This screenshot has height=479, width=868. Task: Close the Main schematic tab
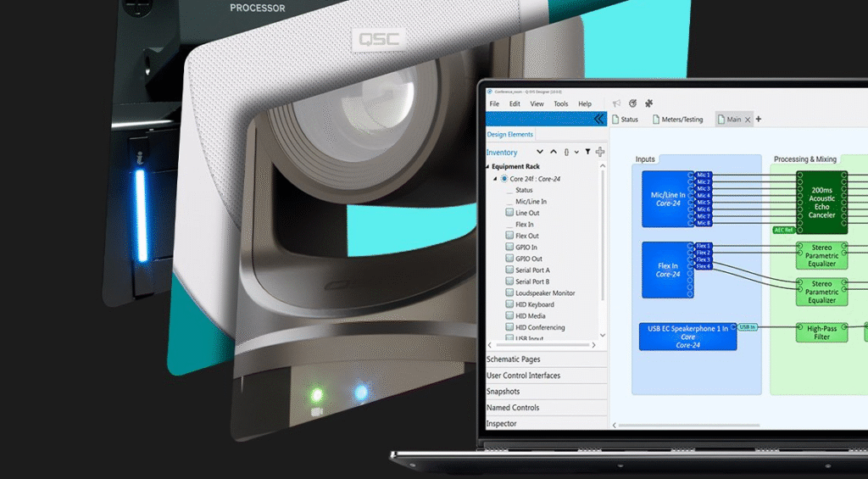(747, 120)
